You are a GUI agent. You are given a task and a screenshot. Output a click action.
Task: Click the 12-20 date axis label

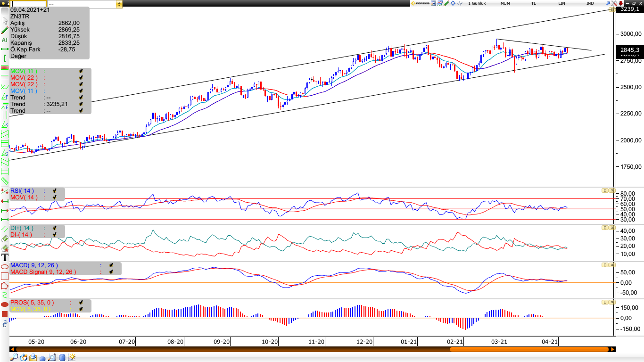tap(365, 342)
